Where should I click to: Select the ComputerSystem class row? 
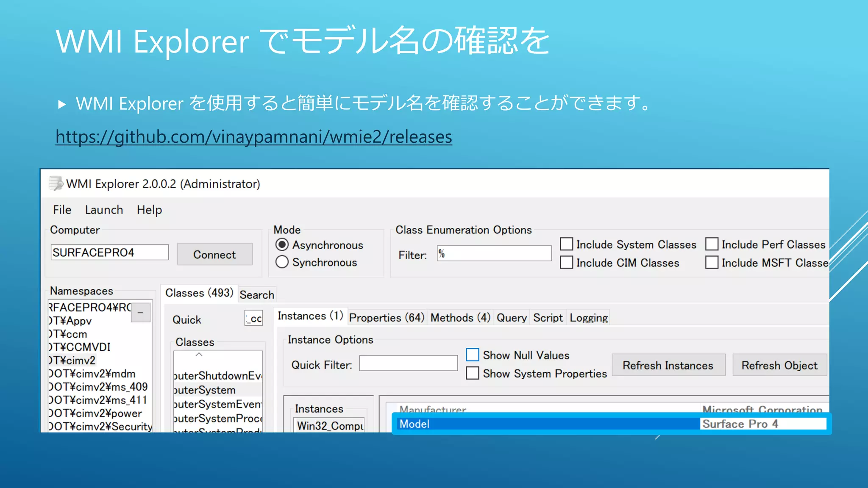point(218,390)
